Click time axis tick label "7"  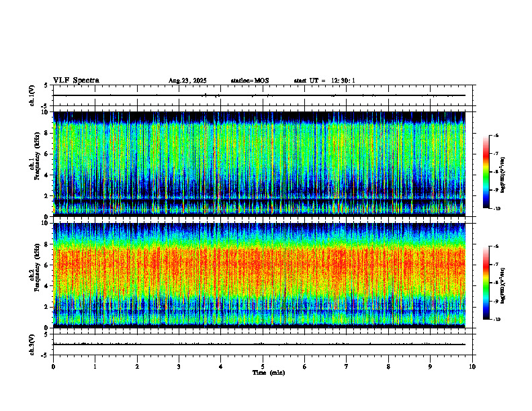click(x=347, y=367)
